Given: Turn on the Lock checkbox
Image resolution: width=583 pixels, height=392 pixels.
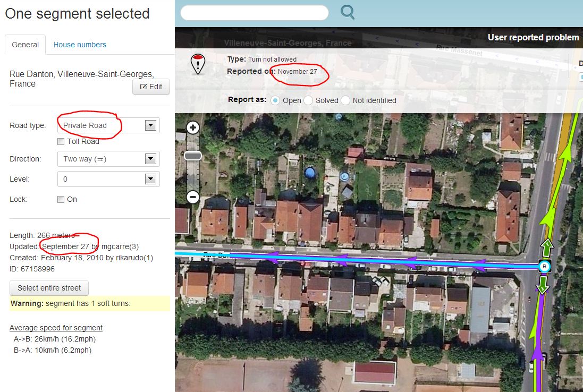Looking at the screenshot, I should (61, 199).
